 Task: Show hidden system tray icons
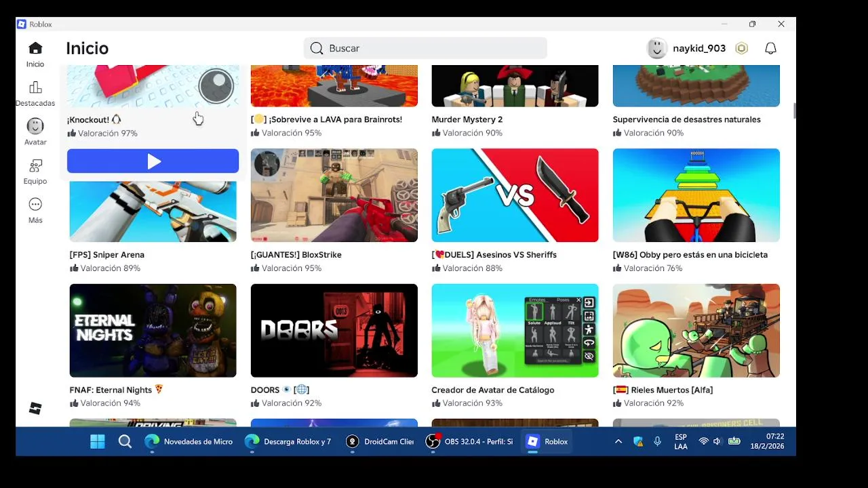click(x=618, y=442)
